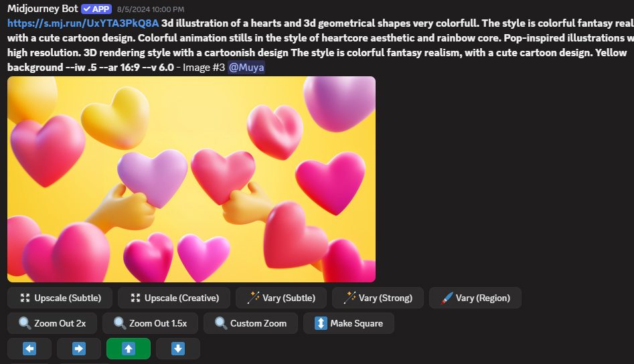Screen dimensions: 634x364
Task: Open the generated hearts image preview
Action: (x=191, y=179)
